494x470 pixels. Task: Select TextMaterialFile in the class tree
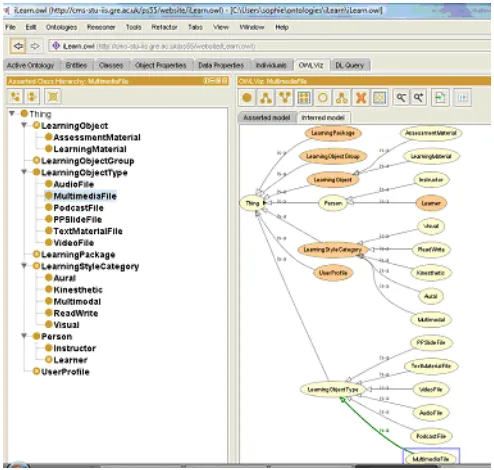pos(88,231)
